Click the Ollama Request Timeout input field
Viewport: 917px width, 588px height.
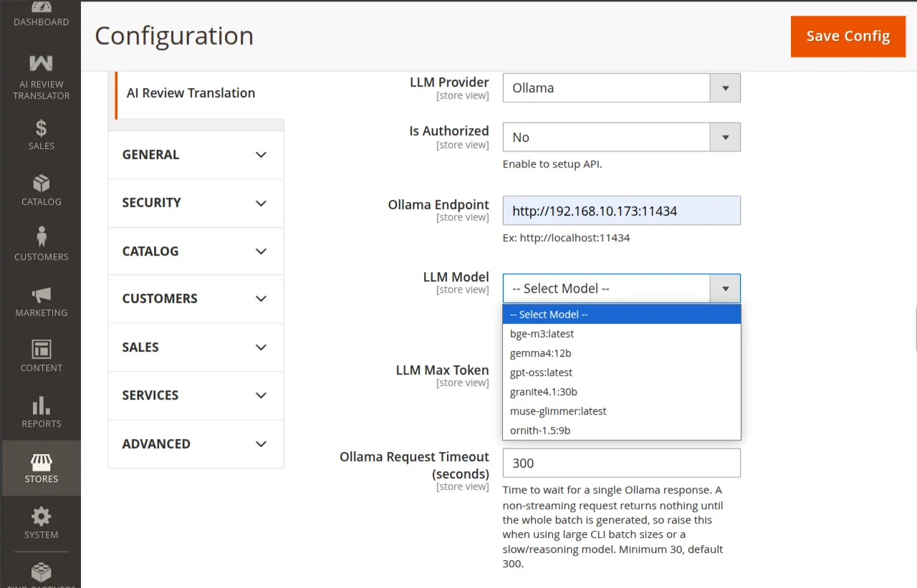click(621, 463)
